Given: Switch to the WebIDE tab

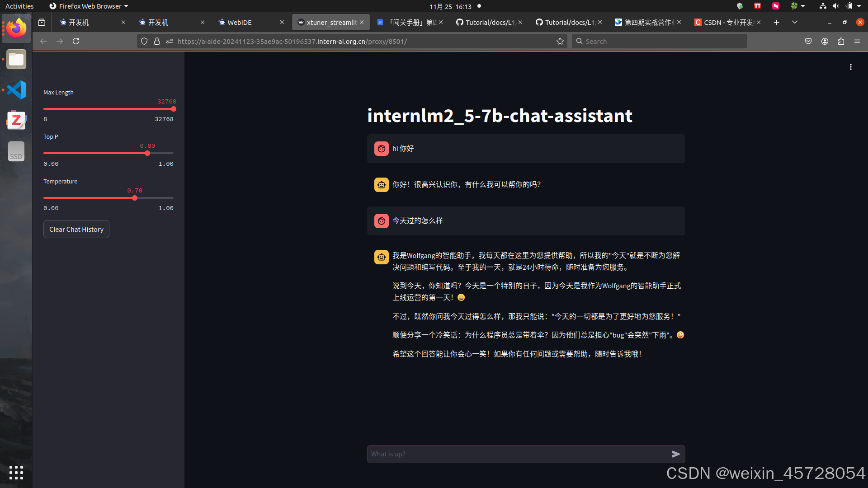Looking at the screenshot, I should (x=240, y=22).
